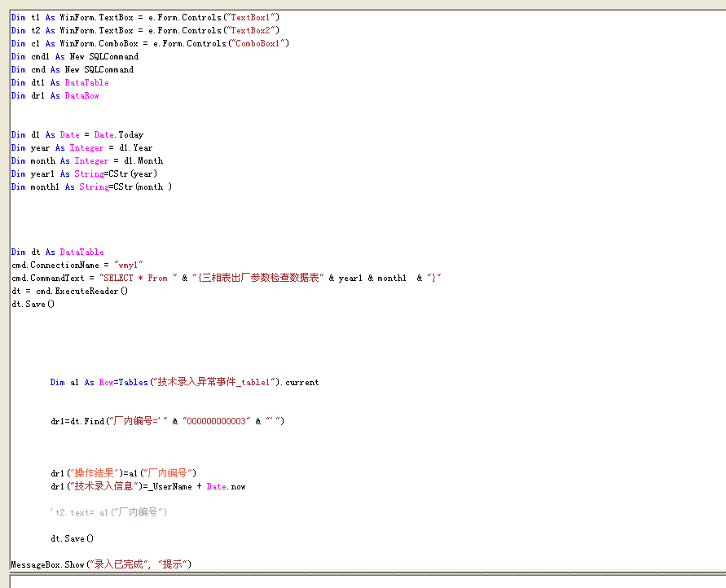This screenshot has width=726, height=588.
Task: Click the year1 CStr(year) line
Action: (x=84, y=173)
